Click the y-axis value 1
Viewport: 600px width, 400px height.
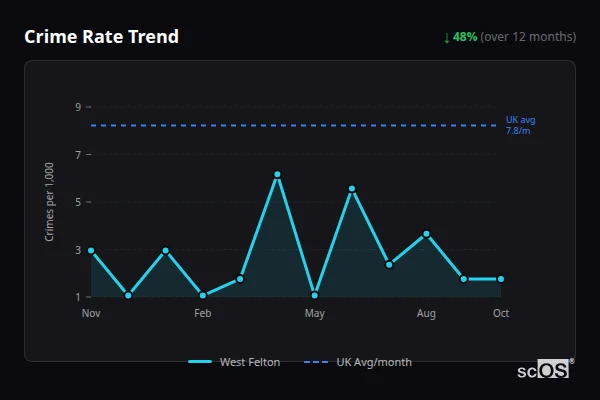pyautogui.click(x=78, y=297)
